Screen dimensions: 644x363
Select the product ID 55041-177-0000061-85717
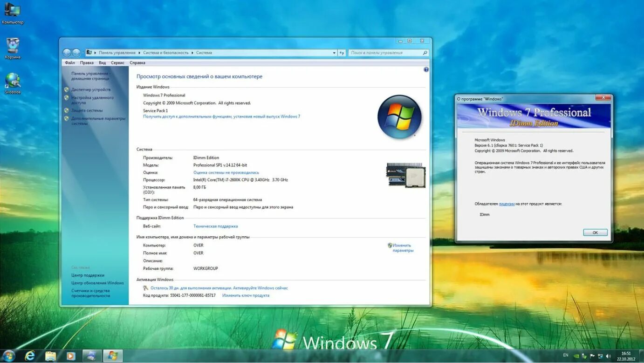pyautogui.click(x=193, y=295)
